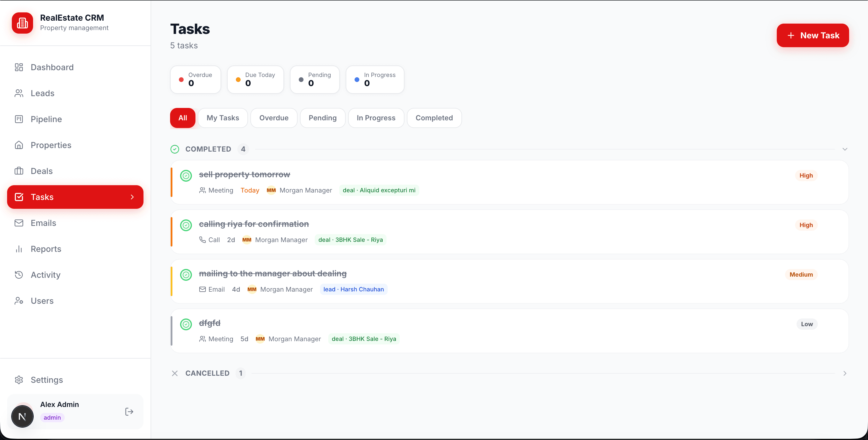Select the Emails envelope icon
The height and width of the screenshot is (440, 868).
coord(19,223)
